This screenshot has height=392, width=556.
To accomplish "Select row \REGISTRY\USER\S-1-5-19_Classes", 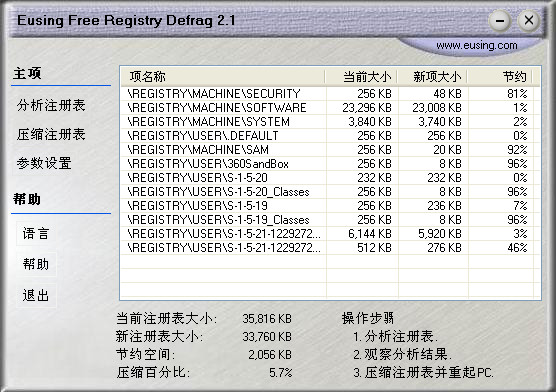I will [x=330, y=220].
